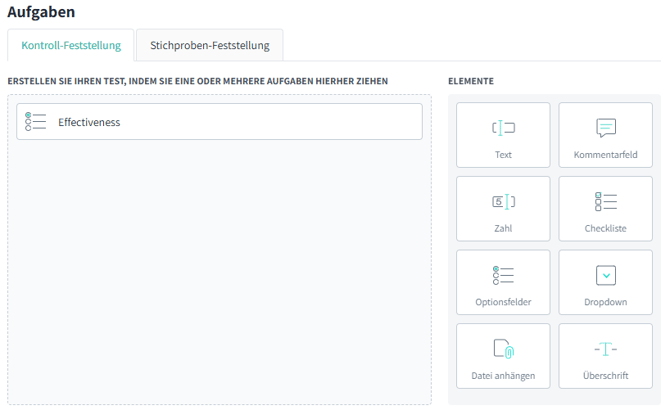The height and width of the screenshot is (410, 670).
Task: Click the "Datei anhängen" label
Action: 503,376
